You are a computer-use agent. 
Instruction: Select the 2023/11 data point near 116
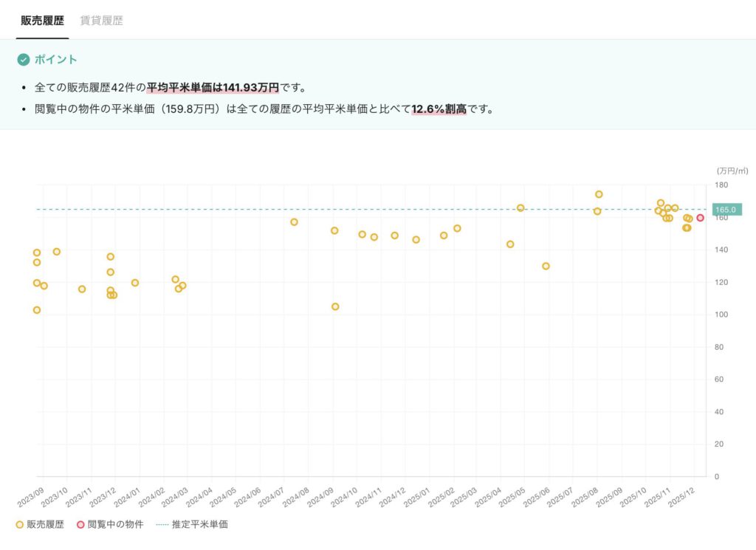coord(82,289)
